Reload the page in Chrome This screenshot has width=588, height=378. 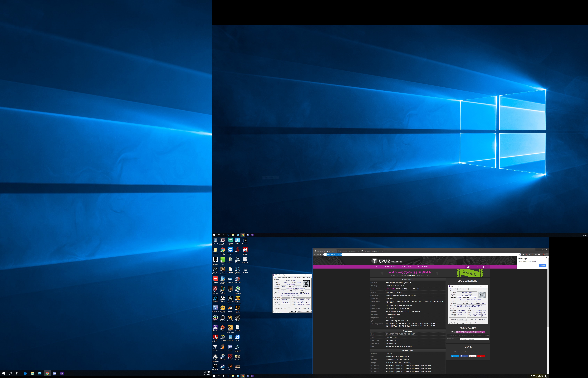click(321, 255)
